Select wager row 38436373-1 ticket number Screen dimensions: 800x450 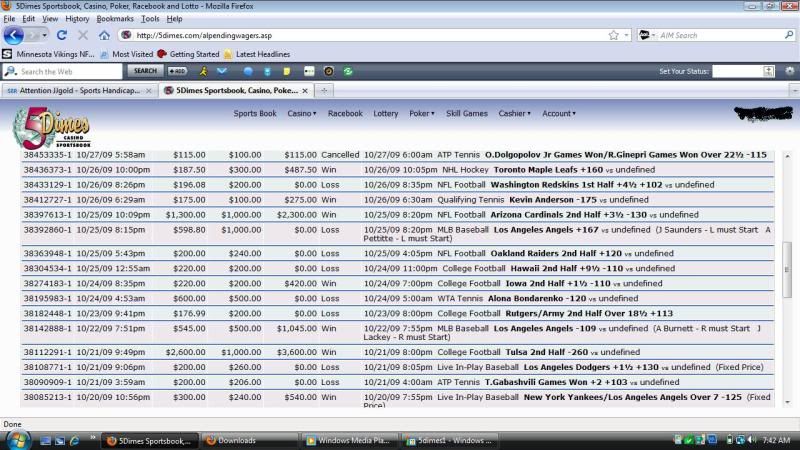[x=47, y=169]
